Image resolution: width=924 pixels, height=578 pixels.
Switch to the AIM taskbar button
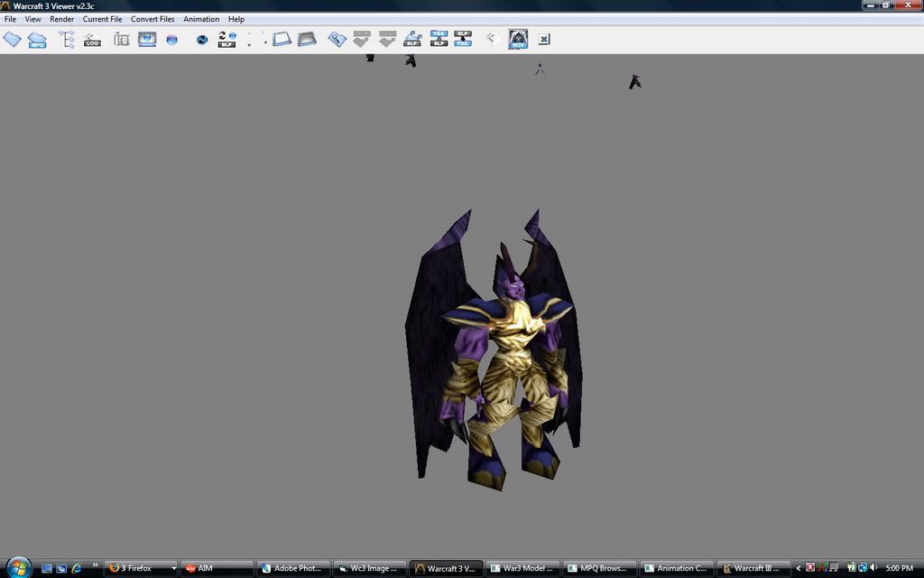click(217, 569)
